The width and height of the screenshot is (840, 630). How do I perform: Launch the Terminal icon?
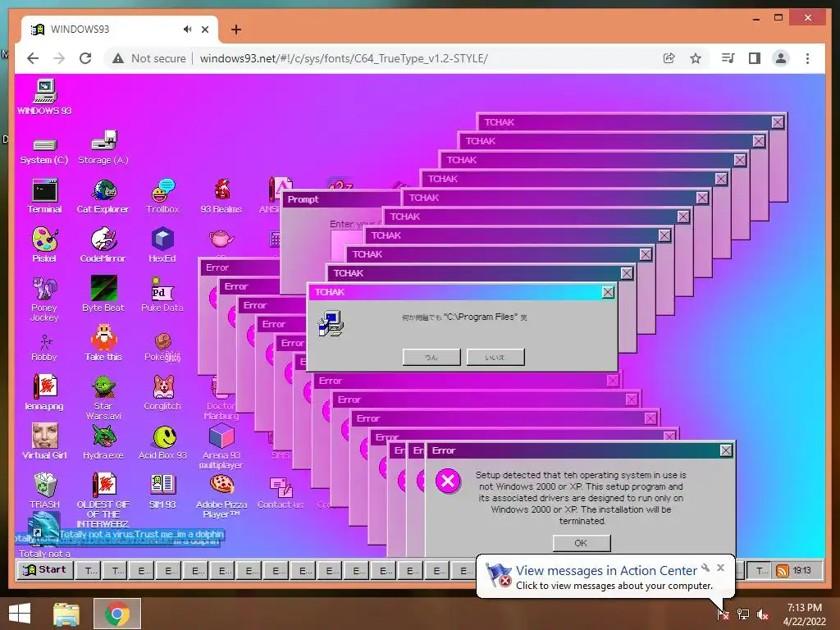[44, 197]
